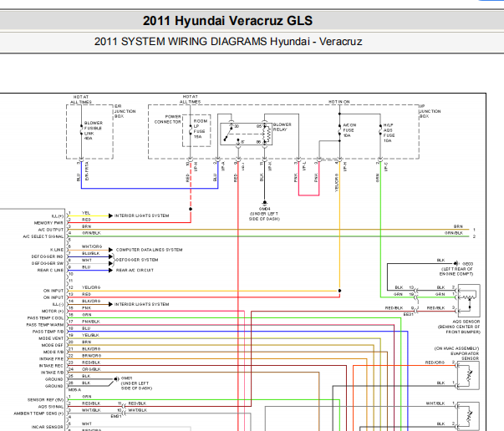The height and width of the screenshot is (431, 504).
Task: Select the DEFOGGER IND pin label
Action: [48, 256]
